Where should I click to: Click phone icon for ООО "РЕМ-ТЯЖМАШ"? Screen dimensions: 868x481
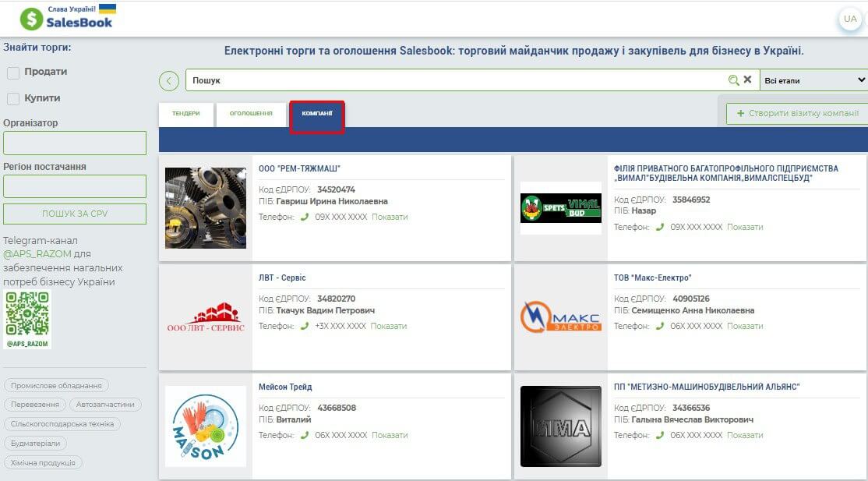[305, 218]
